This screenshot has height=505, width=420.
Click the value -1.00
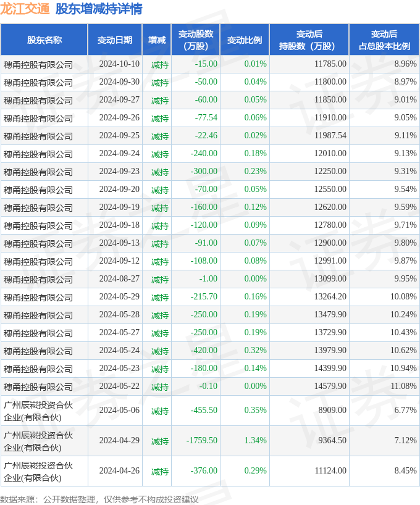tap(208, 278)
